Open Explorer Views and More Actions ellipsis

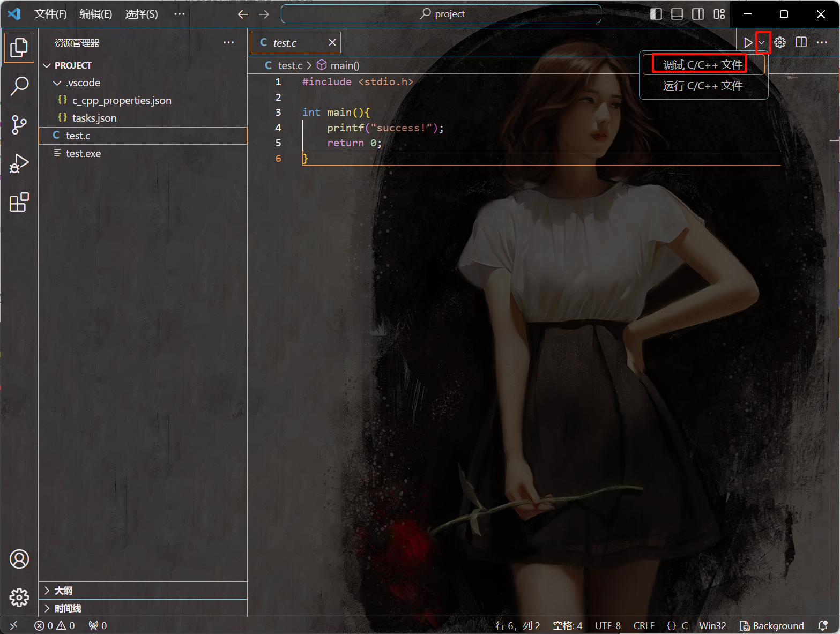[x=229, y=42]
